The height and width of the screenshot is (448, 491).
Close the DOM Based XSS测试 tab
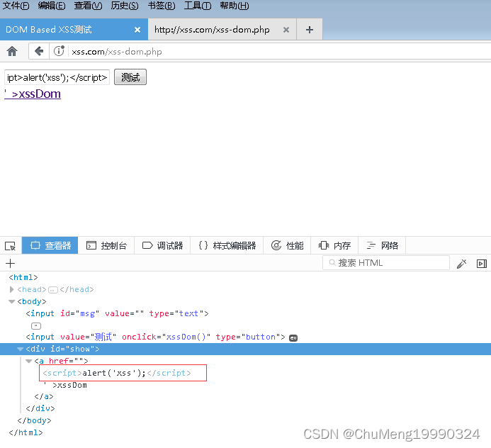click(137, 30)
